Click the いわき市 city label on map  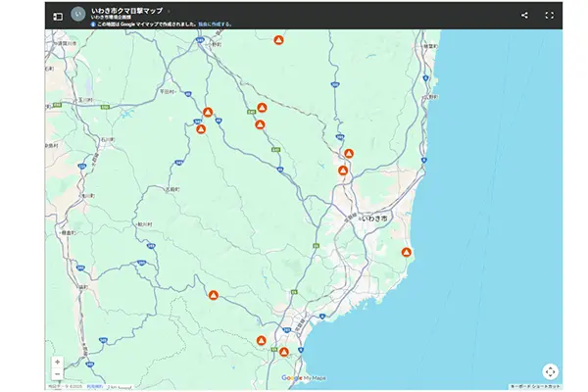point(374,216)
